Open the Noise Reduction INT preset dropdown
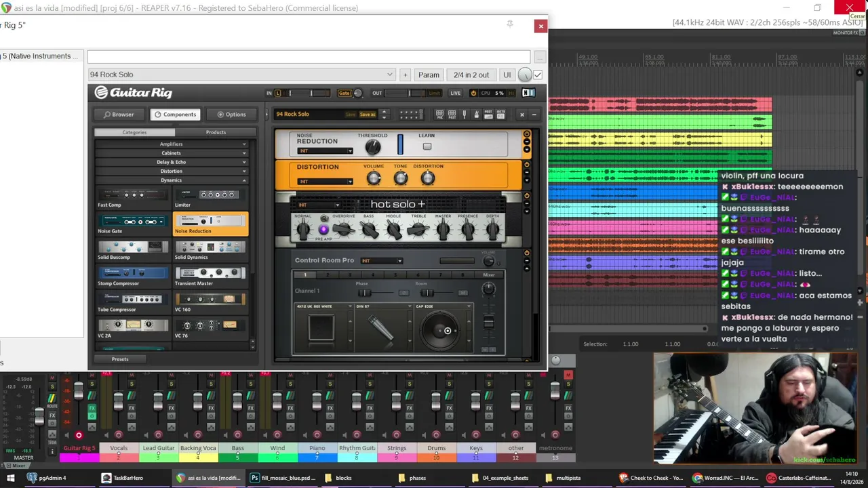Screen dimensions: 868x488 click(325, 150)
